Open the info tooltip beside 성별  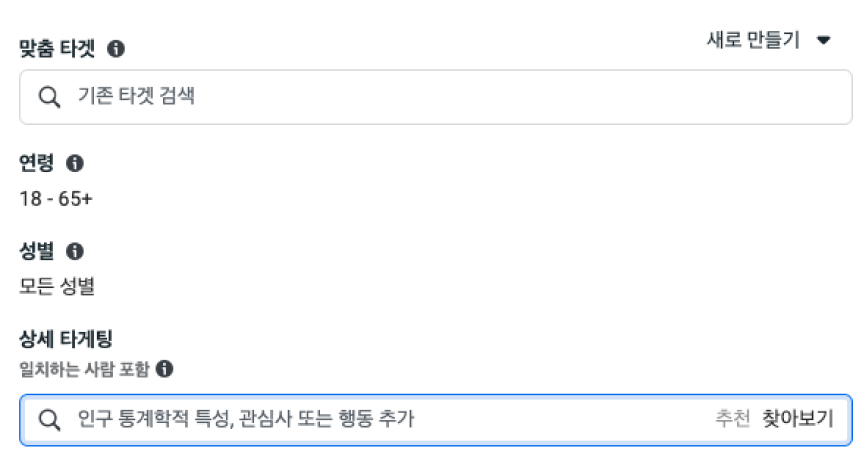[74, 251]
